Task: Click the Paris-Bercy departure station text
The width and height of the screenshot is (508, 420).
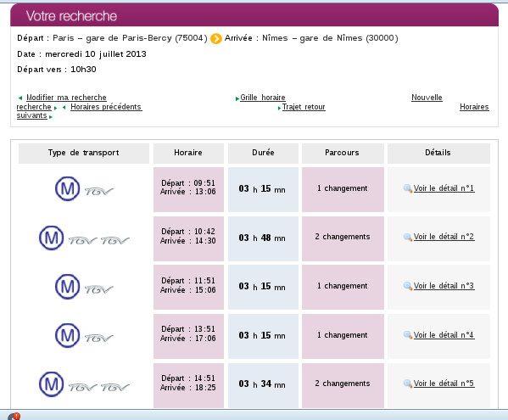Action: (130, 38)
